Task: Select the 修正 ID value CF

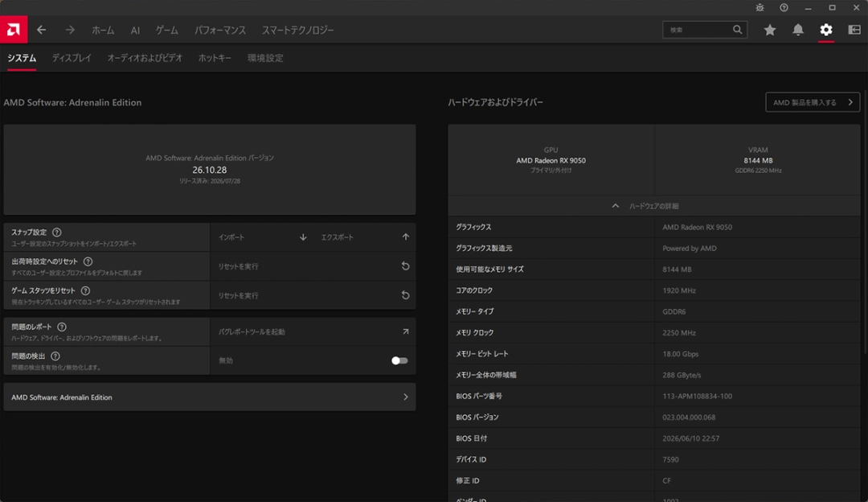Action: click(x=666, y=480)
